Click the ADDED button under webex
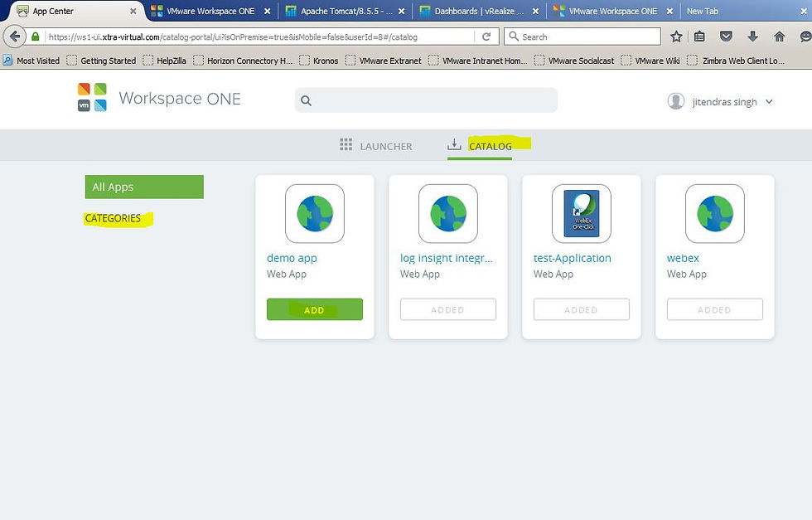 [x=715, y=309]
